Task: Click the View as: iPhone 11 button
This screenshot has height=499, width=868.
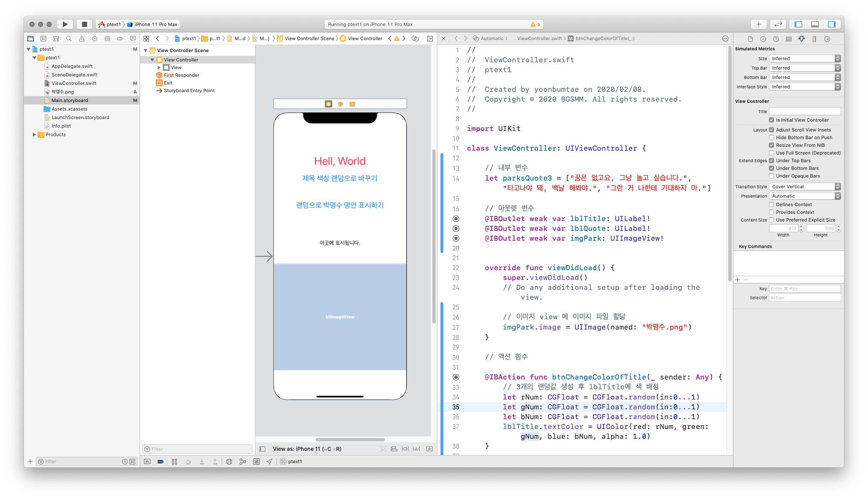Action: pyautogui.click(x=307, y=449)
